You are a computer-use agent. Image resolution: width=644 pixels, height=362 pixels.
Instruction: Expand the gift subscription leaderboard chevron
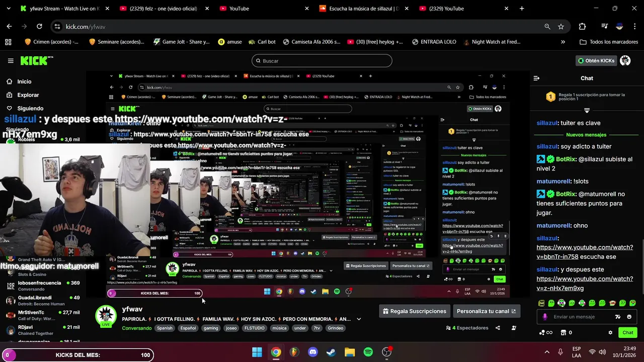click(587, 110)
